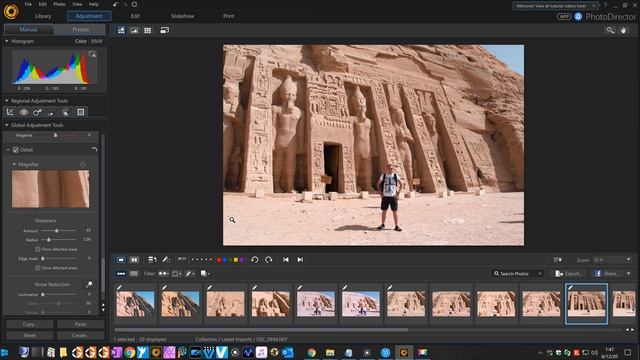Screen dimensions: 640x360
Task: Reset the Detail section adjustments
Action: pyautogui.click(x=94, y=150)
